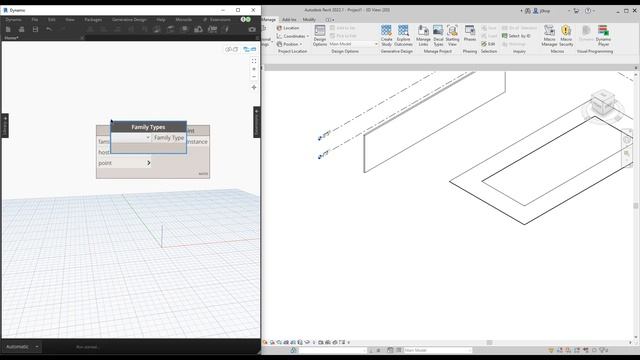Toggle background 3D preview navigation in Dynamo
This screenshot has height=360, width=640.
231,49
